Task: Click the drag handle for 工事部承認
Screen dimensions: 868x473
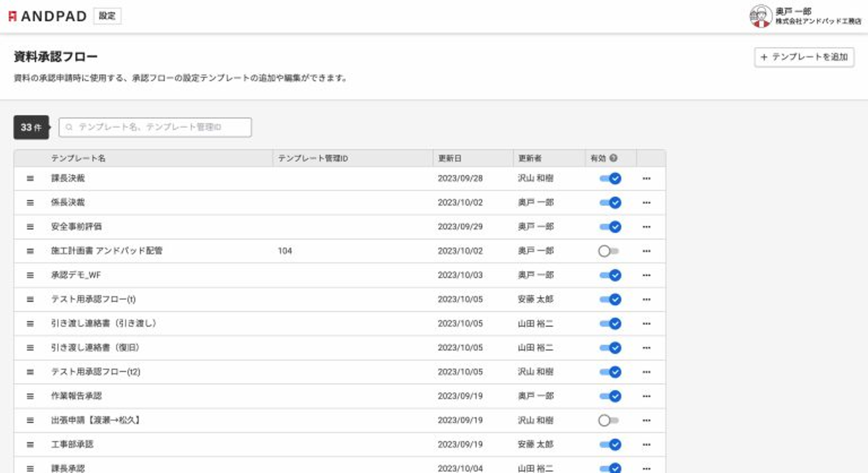Action: tap(30, 444)
